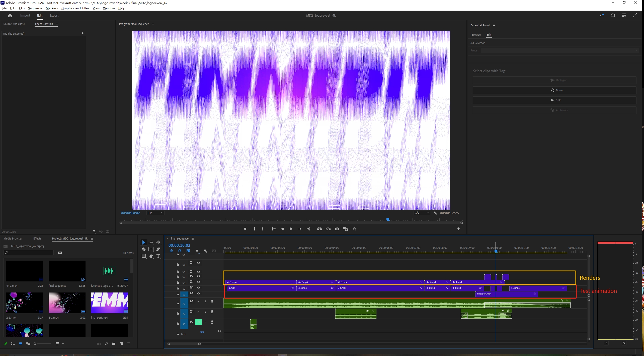
Task: Select the Razor tool
Action: [x=143, y=249]
